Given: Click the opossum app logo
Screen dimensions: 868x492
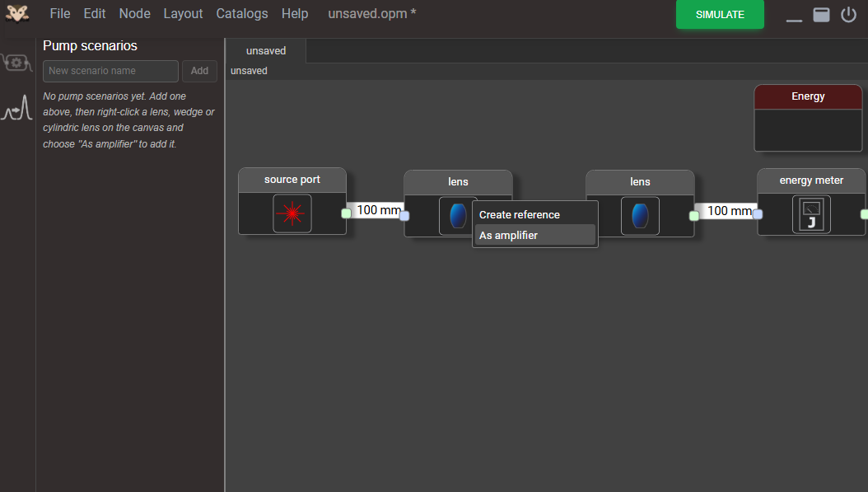Looking at the screenshot, I should (17, 13).
